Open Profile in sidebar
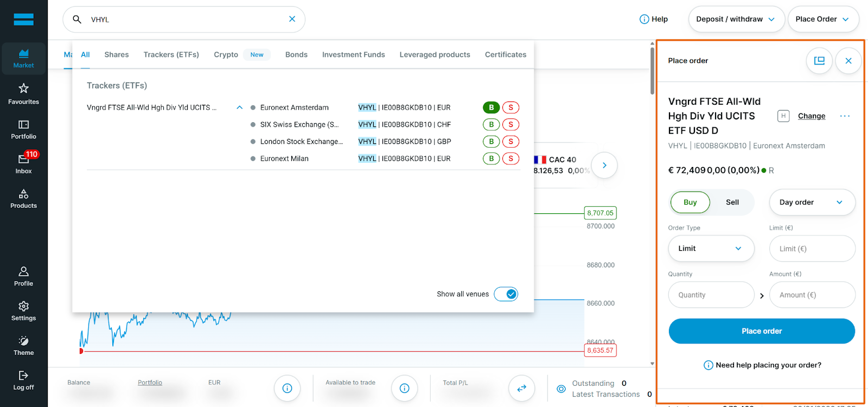This screenshot has height=407, width=868. [x=23, y=276]
